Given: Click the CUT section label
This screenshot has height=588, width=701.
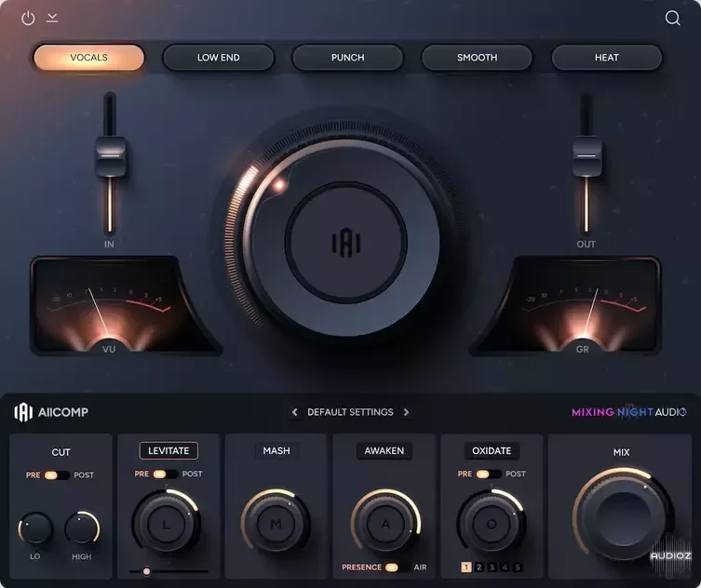Looking at the screenshot, I should pos(61,452).
